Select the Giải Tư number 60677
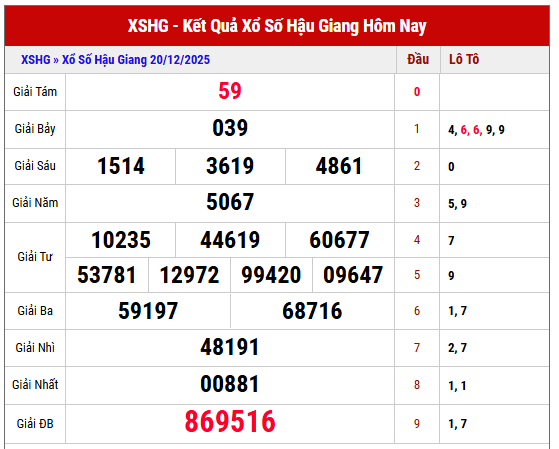Viewport: 559px width, 449px height. pos(339,240)
